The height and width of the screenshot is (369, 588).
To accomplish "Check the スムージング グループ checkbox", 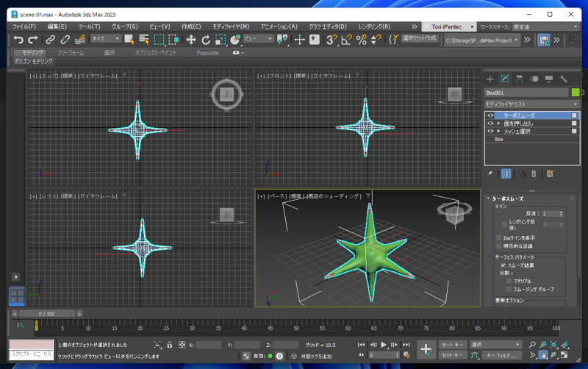I will (x=509, y=289).
